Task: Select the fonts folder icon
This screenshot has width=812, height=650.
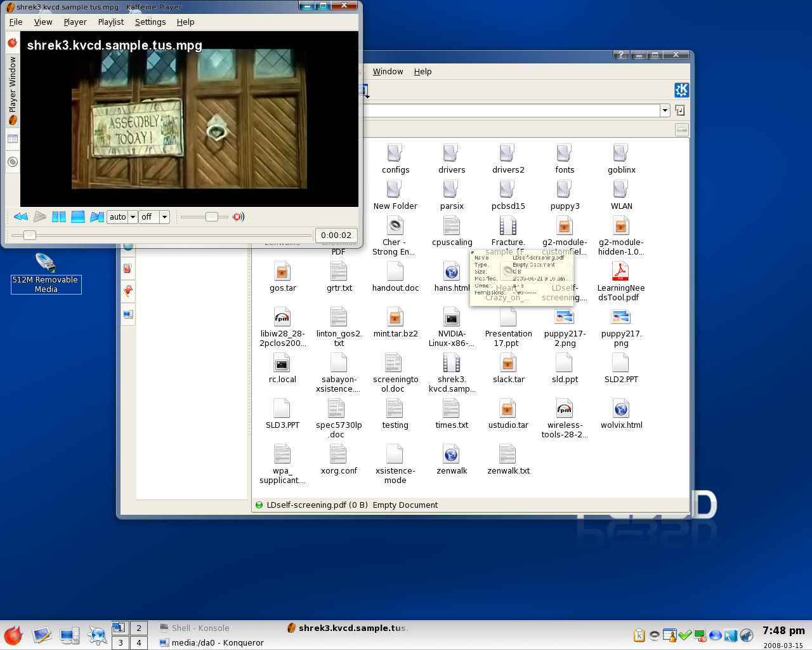Action: tap(564, 153)
